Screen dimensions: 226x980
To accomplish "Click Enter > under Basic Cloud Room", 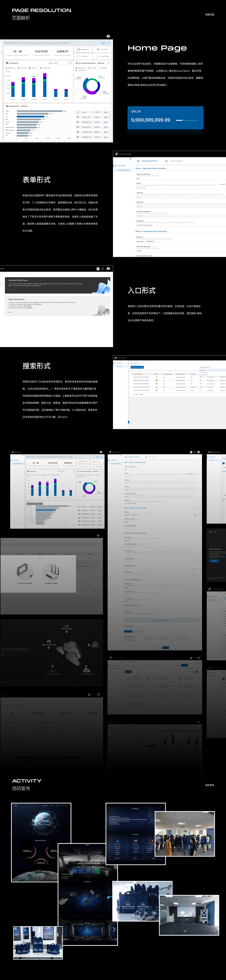I will tap(11, 312).
